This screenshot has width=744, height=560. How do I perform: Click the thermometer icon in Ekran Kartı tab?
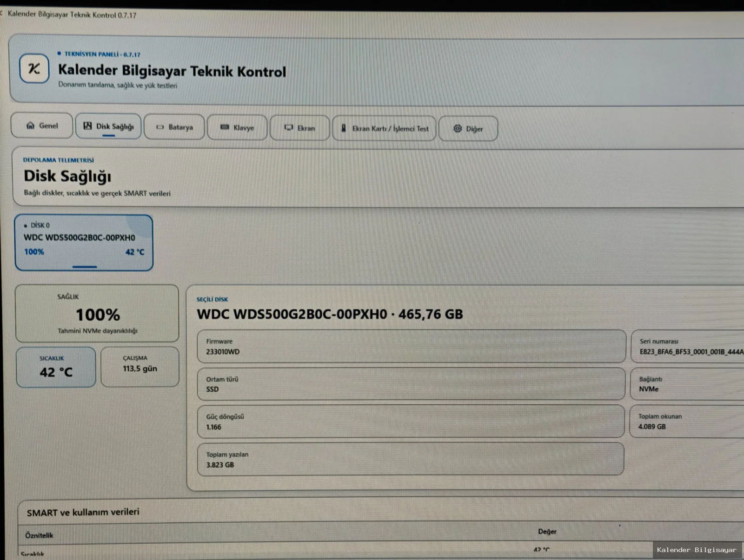(344, 128)
